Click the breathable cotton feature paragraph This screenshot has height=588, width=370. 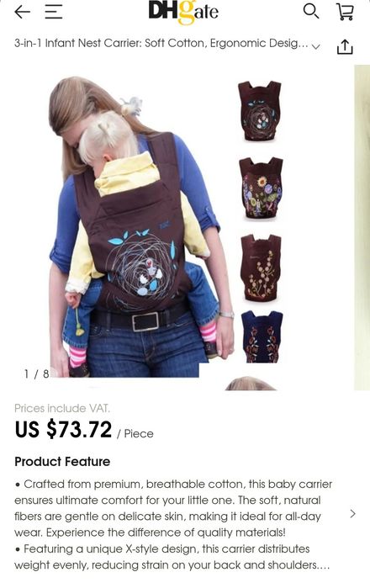pos(173,508)
